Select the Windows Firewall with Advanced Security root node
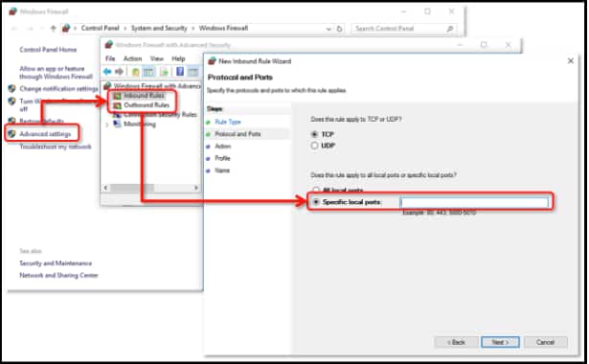 [157, 86]
